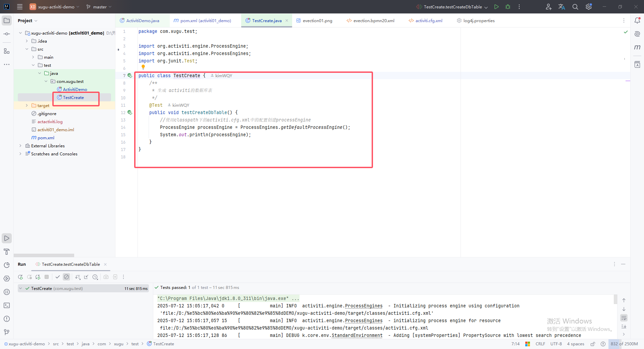
Task: Toggle Show Ignored tests filter button
Action: tap(66, 277)
